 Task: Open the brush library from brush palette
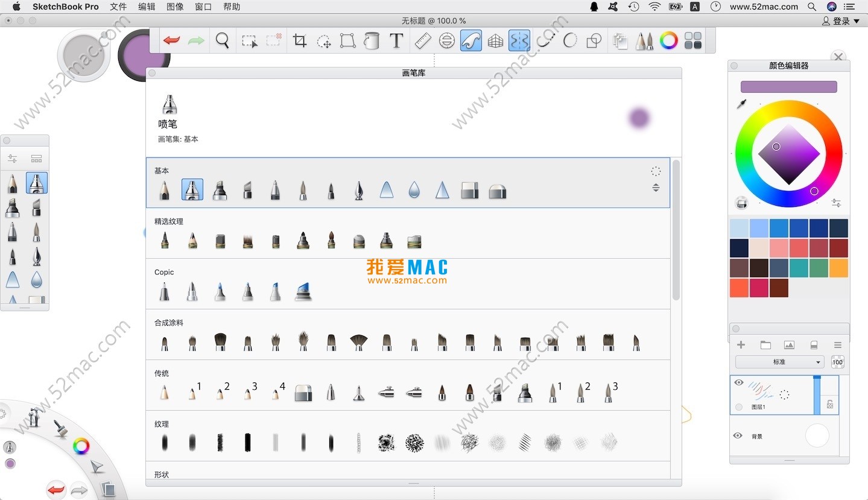[x=36, y=159]
